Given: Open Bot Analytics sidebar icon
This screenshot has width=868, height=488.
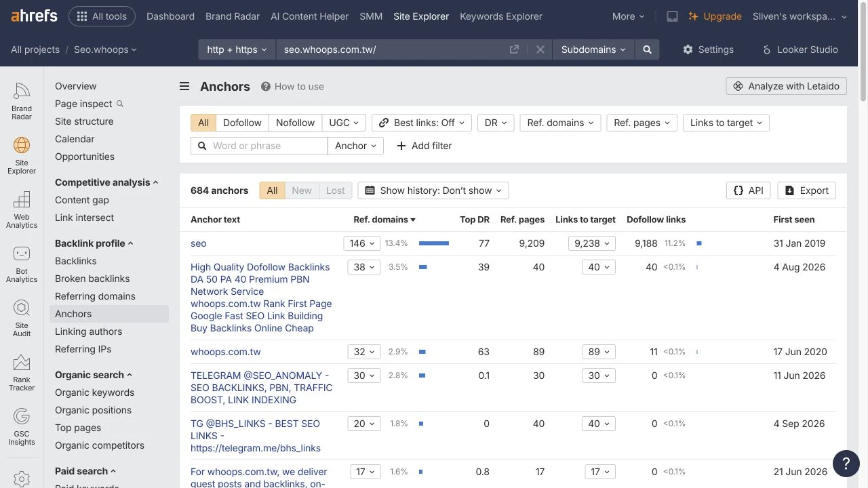Looking at the screenshot, I should pos(22,264).
